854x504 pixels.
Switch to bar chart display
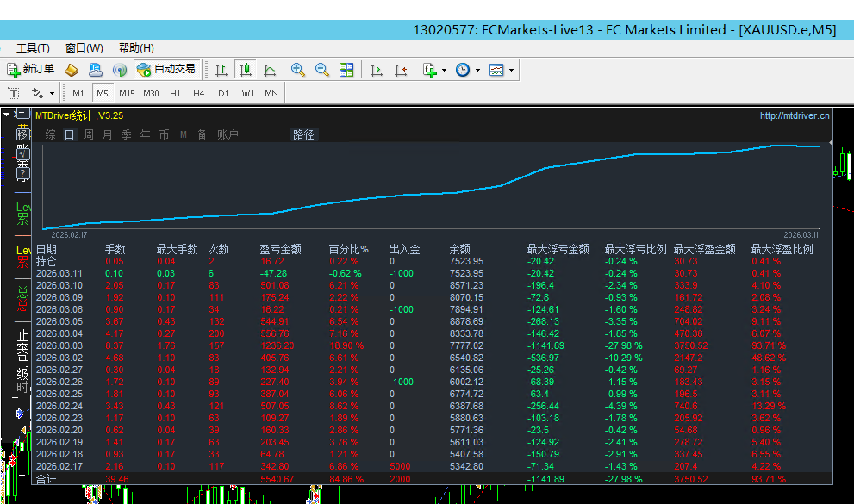(x=221, y=70)
